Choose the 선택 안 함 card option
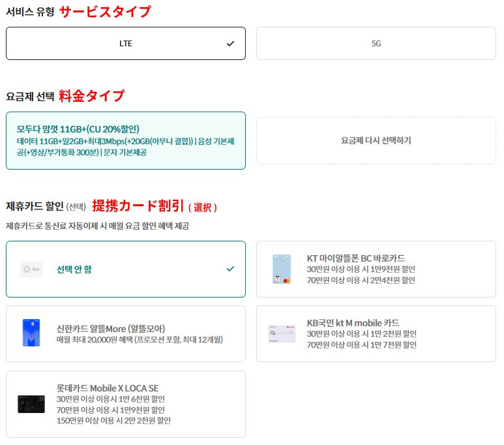 (x=126, y=269)
